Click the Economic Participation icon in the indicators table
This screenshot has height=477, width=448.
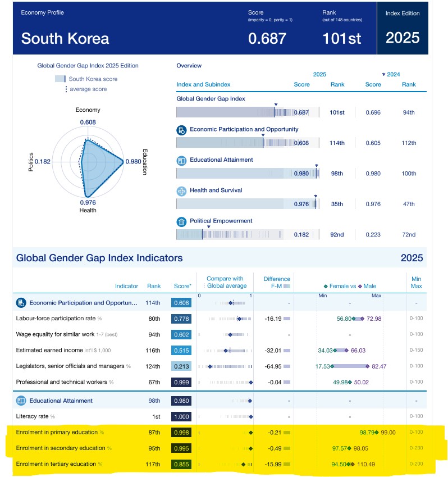21,303
